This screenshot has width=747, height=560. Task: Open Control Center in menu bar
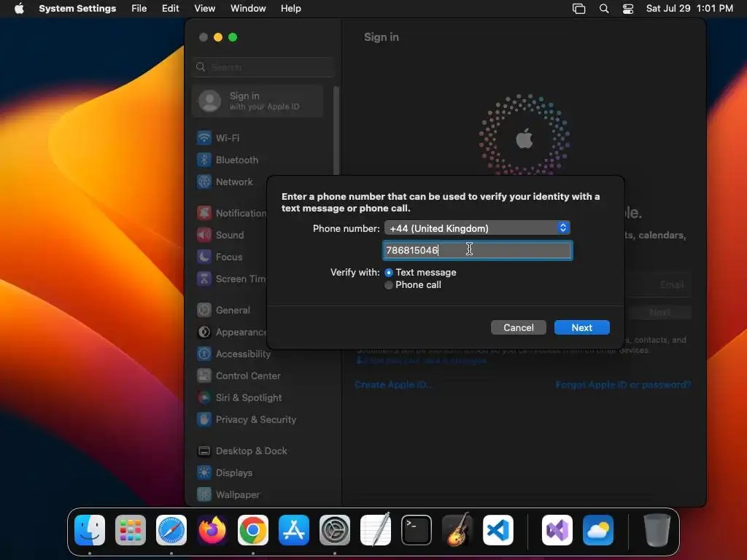click(x=628, y=9)
